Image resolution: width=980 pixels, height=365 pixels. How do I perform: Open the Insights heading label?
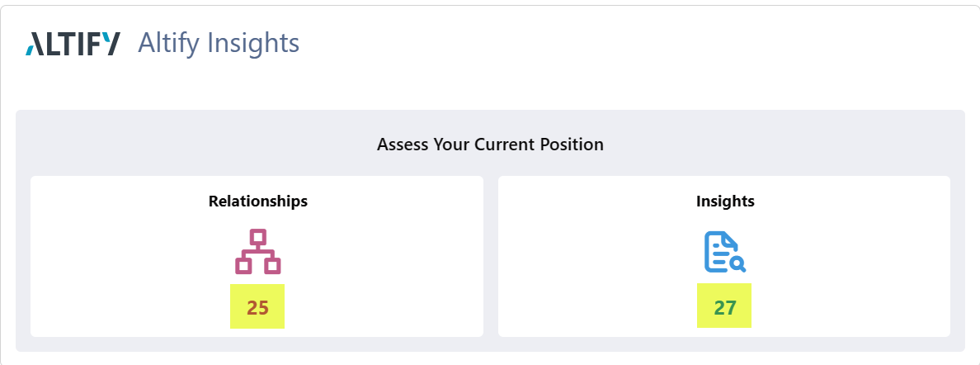click(725, 201)
